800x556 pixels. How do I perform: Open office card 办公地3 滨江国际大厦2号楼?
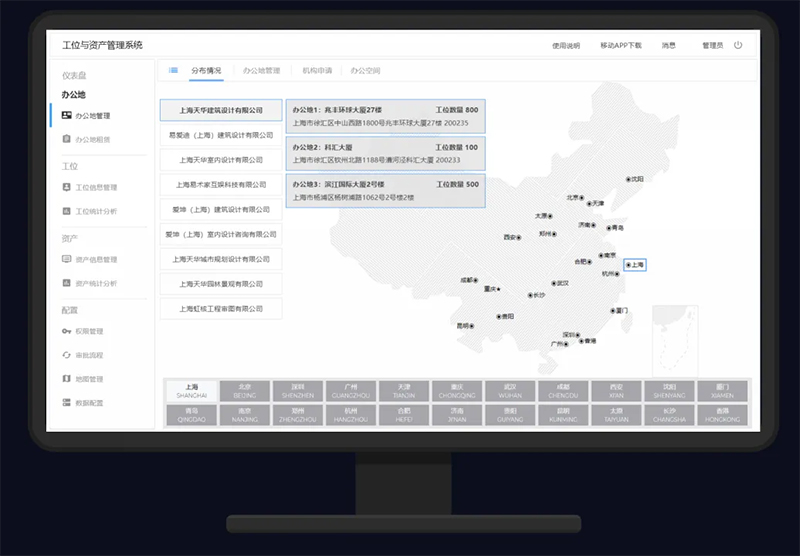(386, 191)
